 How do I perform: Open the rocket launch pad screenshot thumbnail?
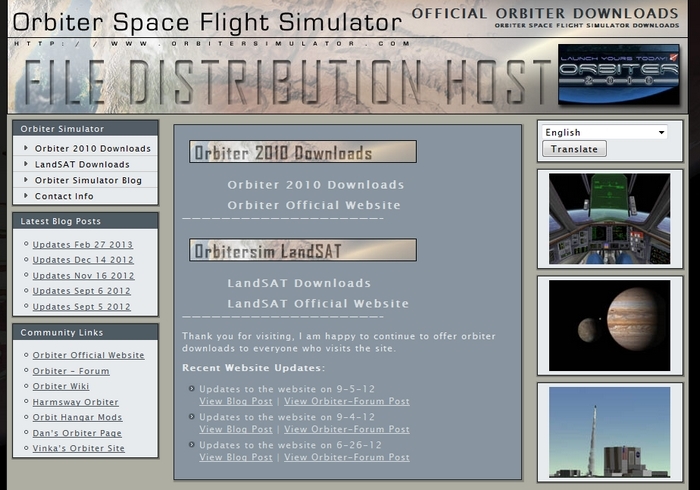(x=609, y=432)
